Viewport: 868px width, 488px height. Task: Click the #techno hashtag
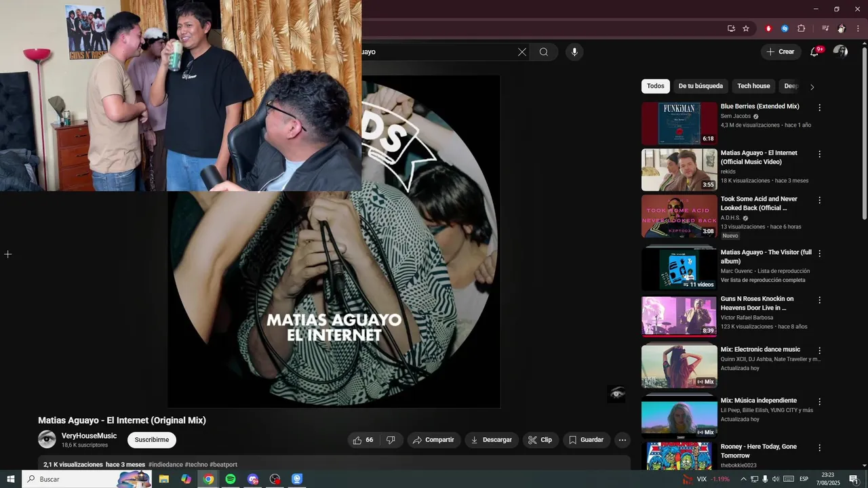click(x=196, y=465)
